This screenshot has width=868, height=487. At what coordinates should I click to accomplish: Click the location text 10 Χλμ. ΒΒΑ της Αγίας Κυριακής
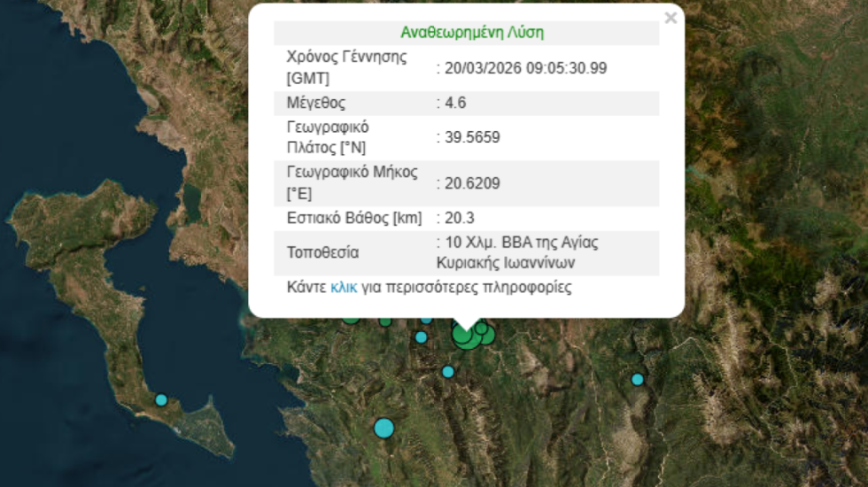pyautogui.click(x=517, y=252)
